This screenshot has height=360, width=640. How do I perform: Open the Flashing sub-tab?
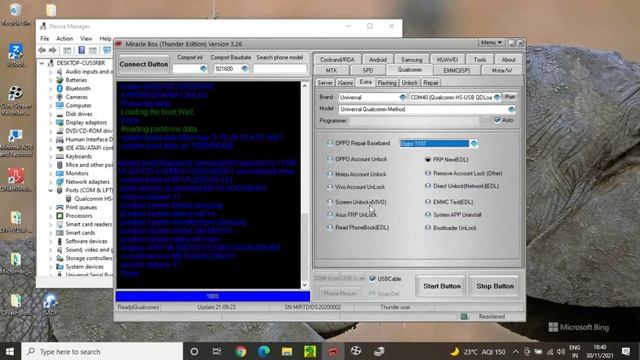[387, 82]
